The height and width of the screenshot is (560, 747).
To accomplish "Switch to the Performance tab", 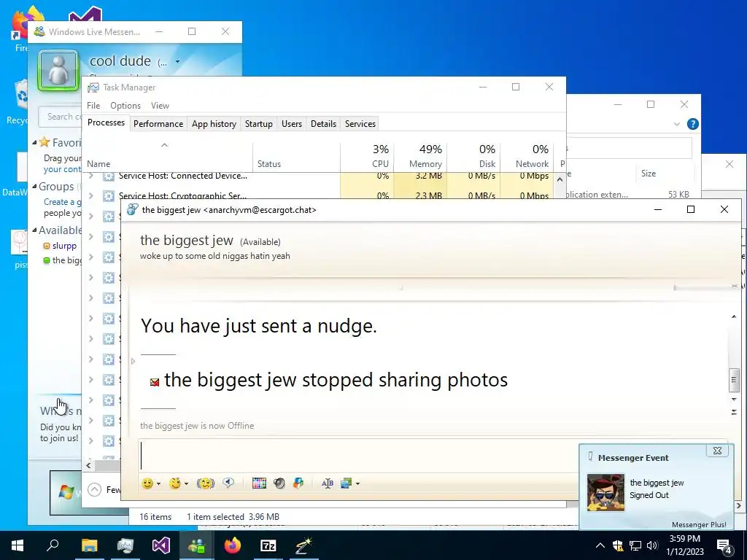I will (158, 124).
